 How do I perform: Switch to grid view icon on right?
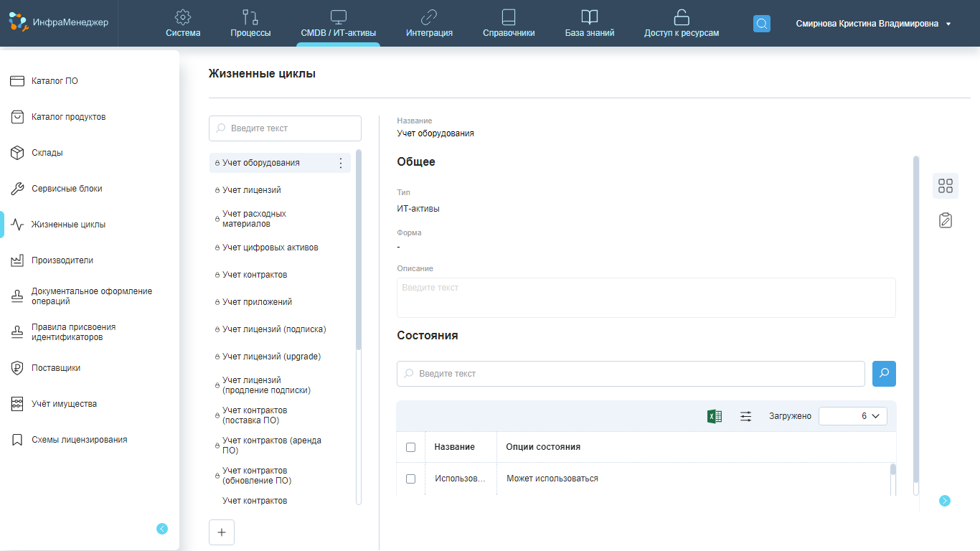[x=946, y=186]
